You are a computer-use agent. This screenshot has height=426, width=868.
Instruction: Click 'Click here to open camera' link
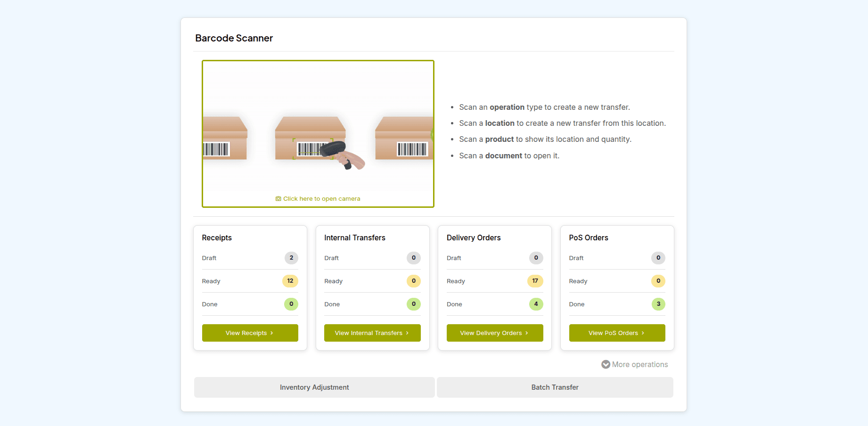pos(321,199)
